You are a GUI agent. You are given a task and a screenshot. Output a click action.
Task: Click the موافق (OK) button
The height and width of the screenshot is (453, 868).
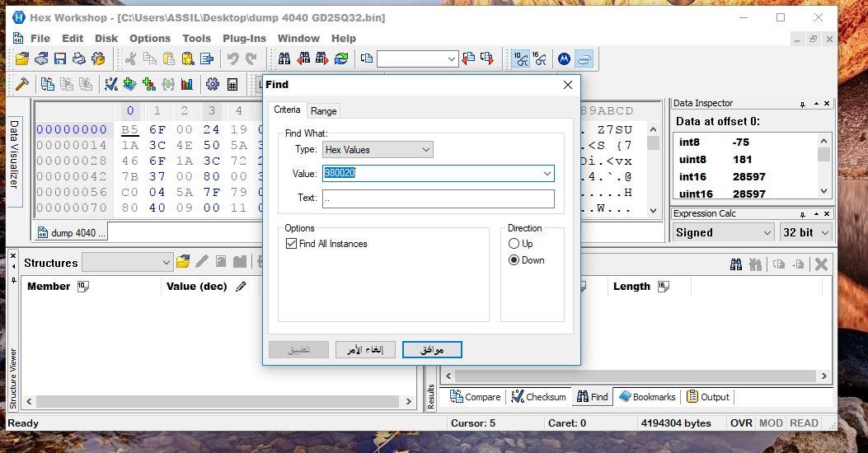tap(432, 349)
